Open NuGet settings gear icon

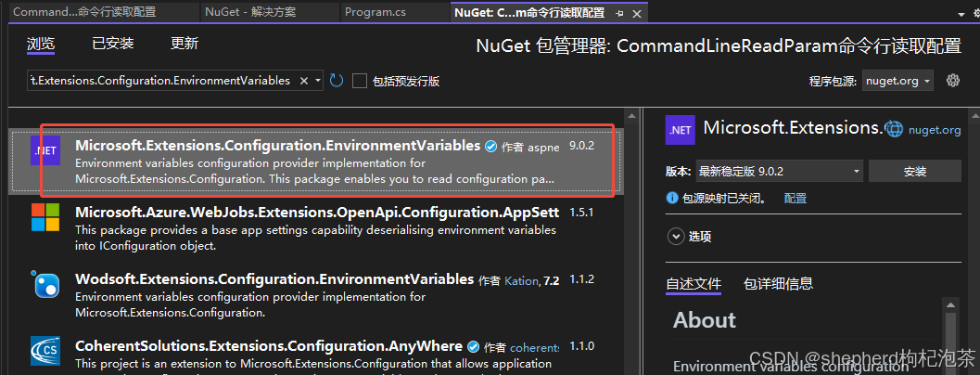point(952,80)
